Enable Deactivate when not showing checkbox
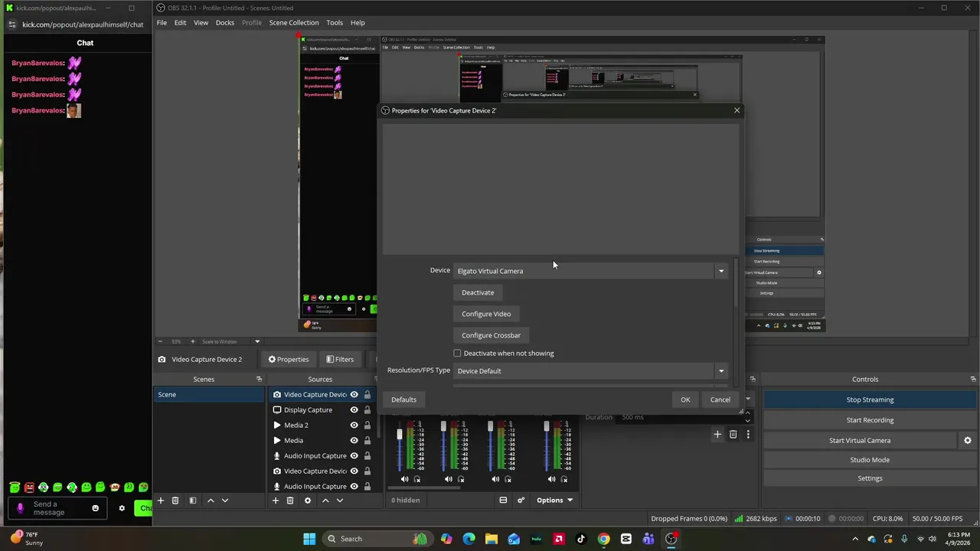 pyautogui.click(x=457, y=354)
